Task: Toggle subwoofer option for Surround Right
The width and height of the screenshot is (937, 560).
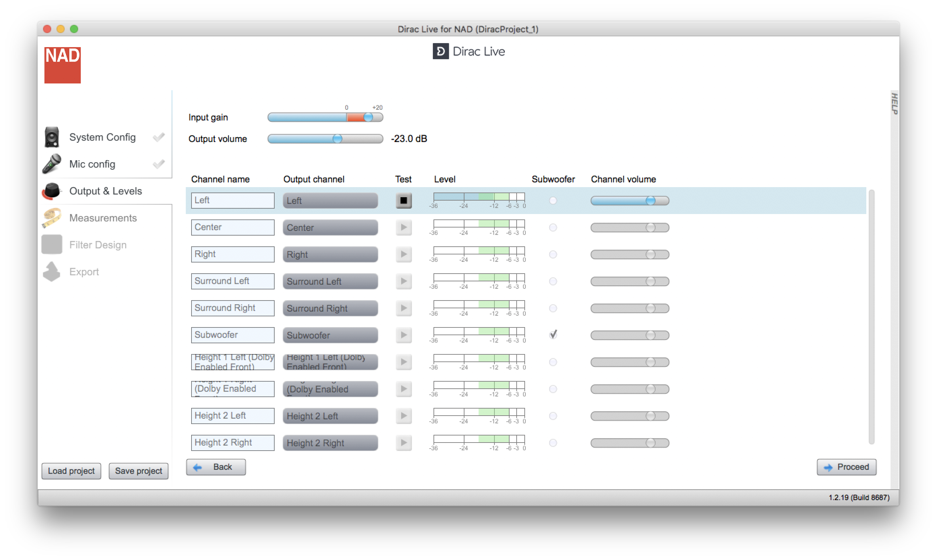Action: [x=553, y=308]
